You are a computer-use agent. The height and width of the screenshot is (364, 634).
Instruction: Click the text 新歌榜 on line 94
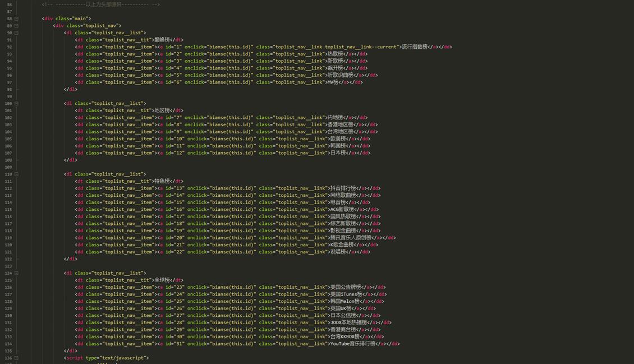tap(335, 61)
